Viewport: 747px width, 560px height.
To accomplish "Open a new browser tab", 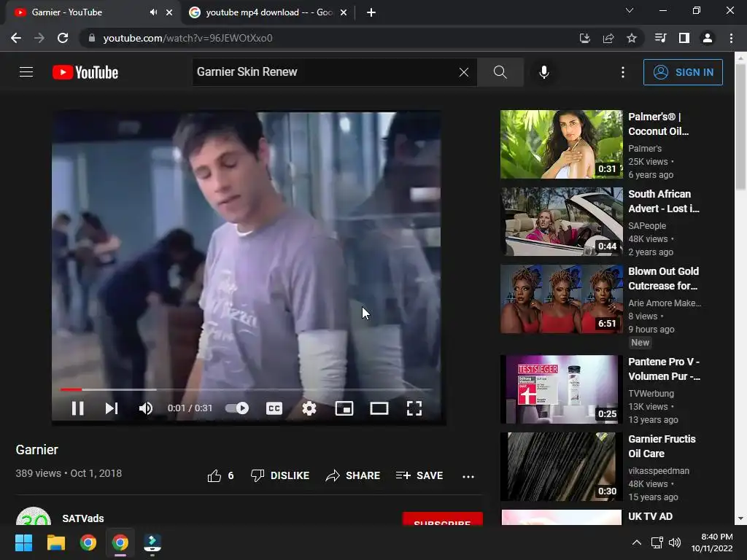I will click(x=371, y=13).
